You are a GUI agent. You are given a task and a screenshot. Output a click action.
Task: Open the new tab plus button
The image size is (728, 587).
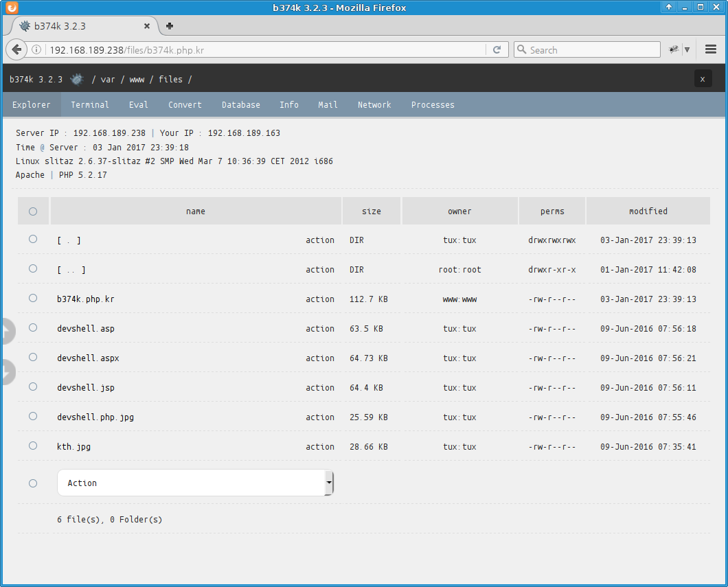tap(170, 26)
